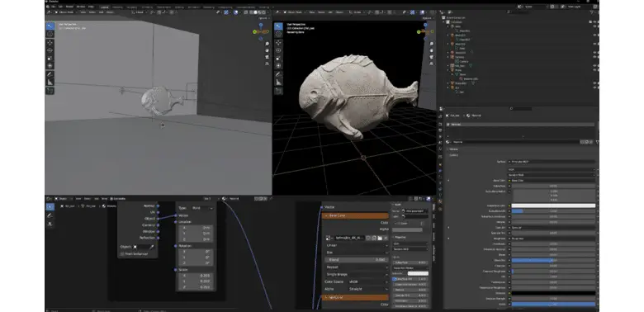Toggle the From Instancer checkbox
Screen dimensions: 644x312
click(x=122, y=254)
